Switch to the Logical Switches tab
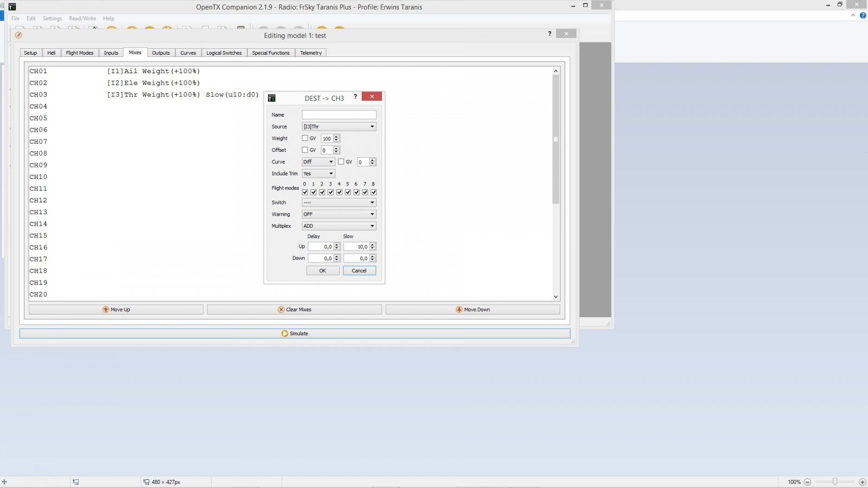The image size is (868, 488). tap(224, 53)
